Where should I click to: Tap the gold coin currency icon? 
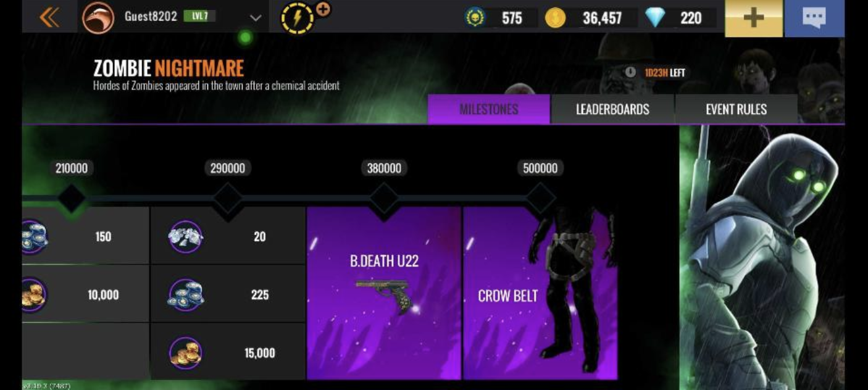[555, 18]
